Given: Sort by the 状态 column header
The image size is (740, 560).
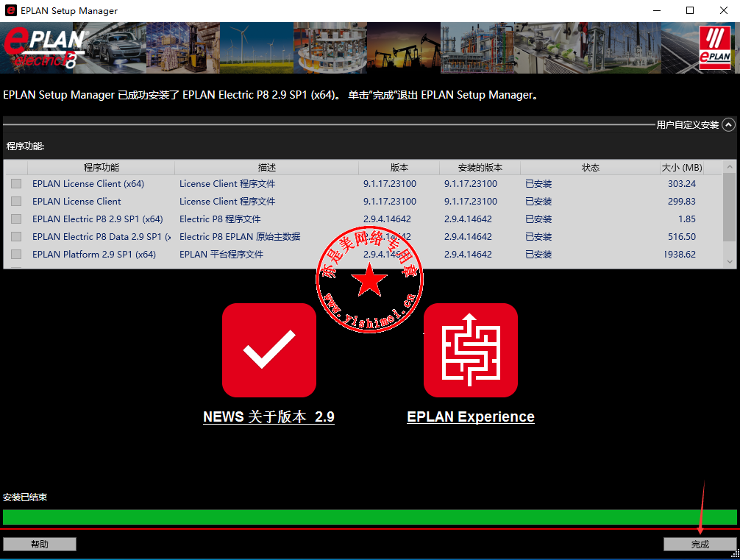Looking at the screenshot, I should (x=591, y=168).
